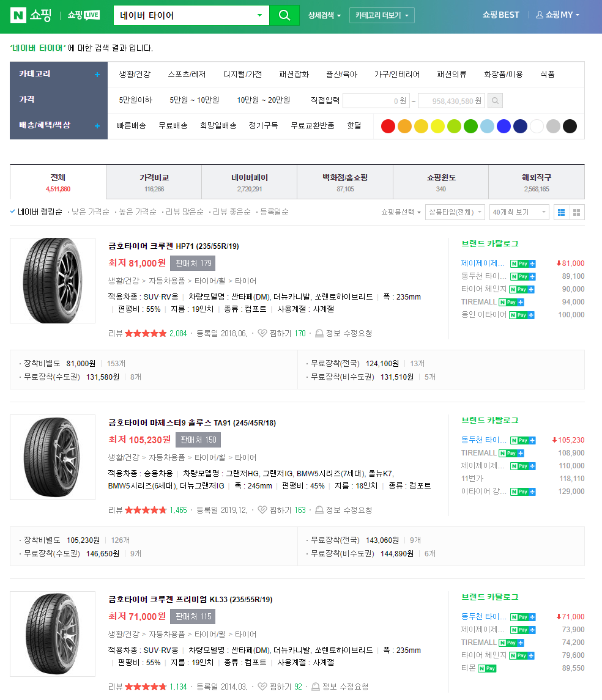Viewport: 602px width, 700px height.
Task: Click the plus icon beside 카테고리
Action: [x=97, y=75]
